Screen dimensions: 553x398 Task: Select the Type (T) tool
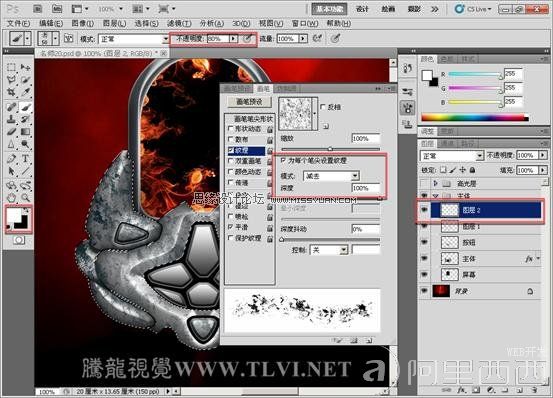coord(25,159)
